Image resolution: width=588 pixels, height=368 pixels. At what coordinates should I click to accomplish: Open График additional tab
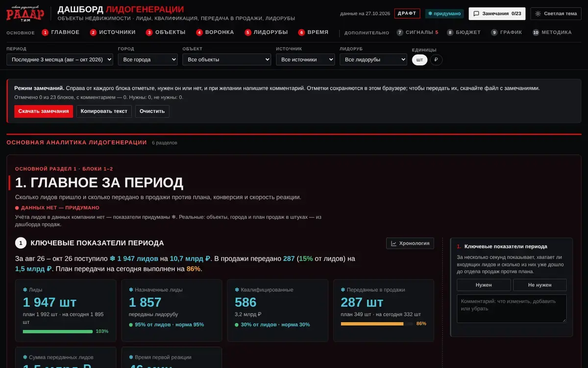(507, 32)
